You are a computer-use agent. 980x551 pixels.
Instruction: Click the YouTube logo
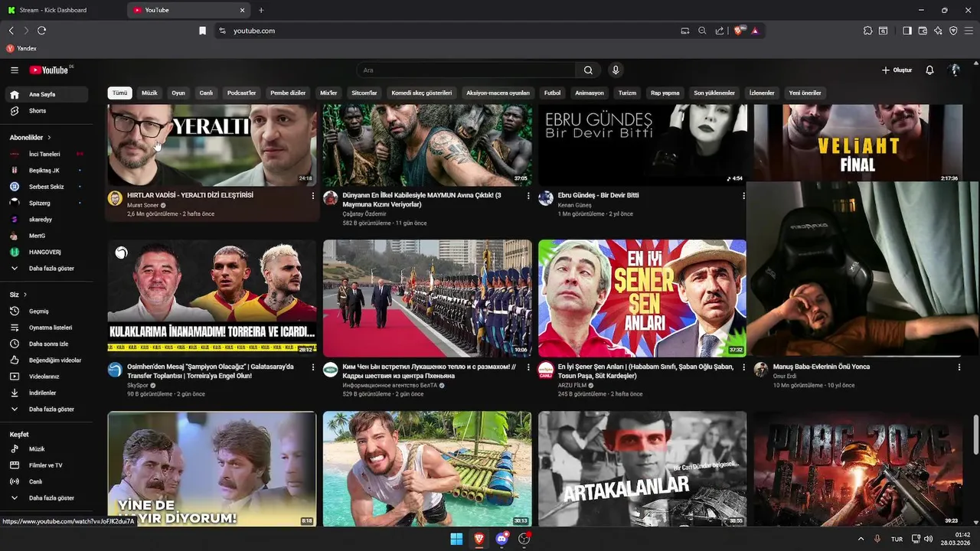51,70
